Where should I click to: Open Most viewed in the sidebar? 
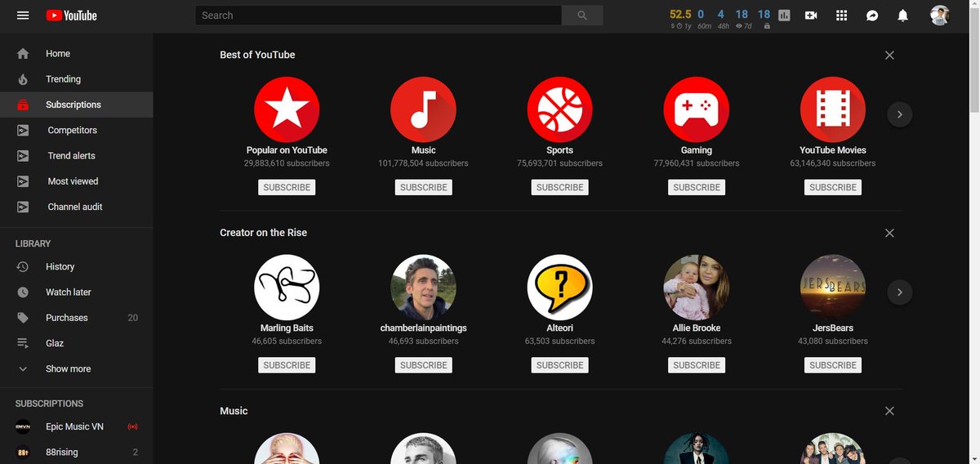pyautogui.click(x=76, y=181)
